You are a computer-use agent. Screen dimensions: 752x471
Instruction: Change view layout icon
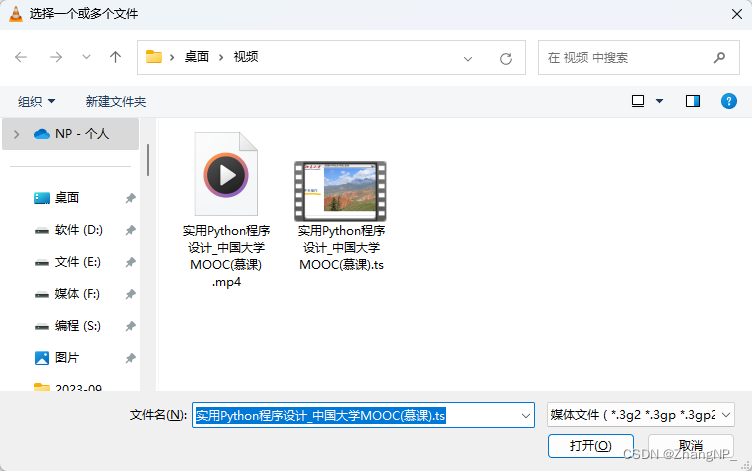point(638,101)
